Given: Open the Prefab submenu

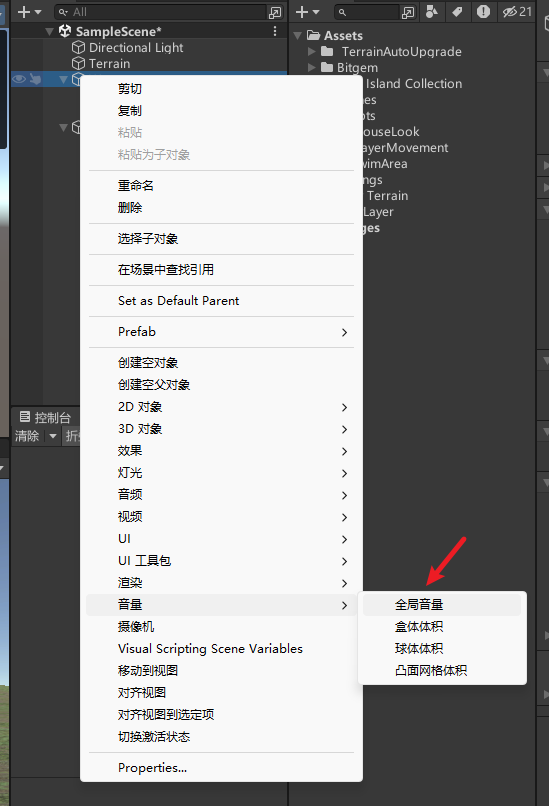Looking at the screenshot, I should [222, 332].
